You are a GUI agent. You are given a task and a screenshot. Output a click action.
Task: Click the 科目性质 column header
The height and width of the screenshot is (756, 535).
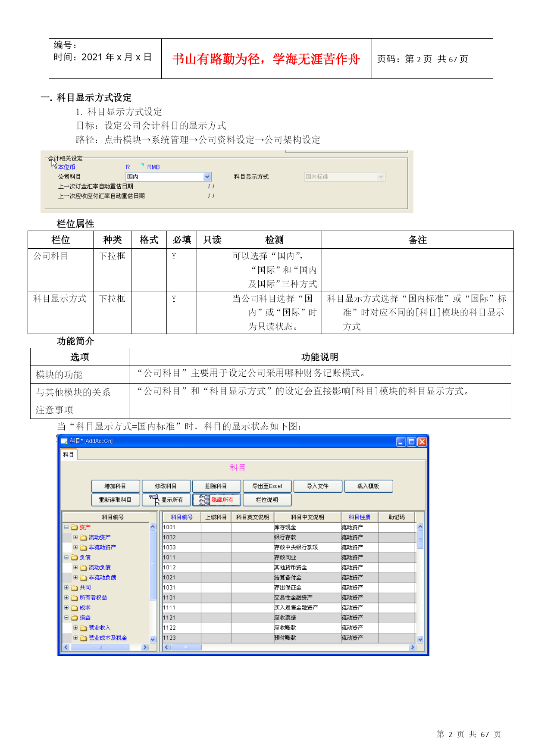click(360, 517)
